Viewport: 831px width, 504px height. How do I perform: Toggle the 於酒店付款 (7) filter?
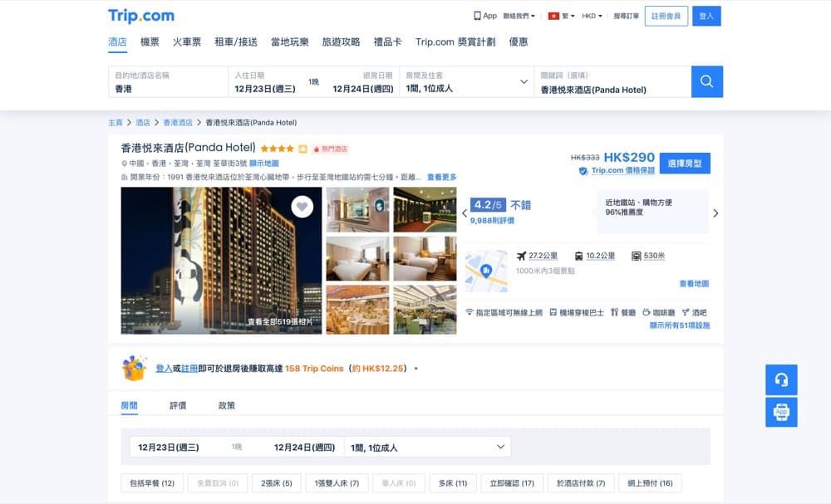pos(581,482)
